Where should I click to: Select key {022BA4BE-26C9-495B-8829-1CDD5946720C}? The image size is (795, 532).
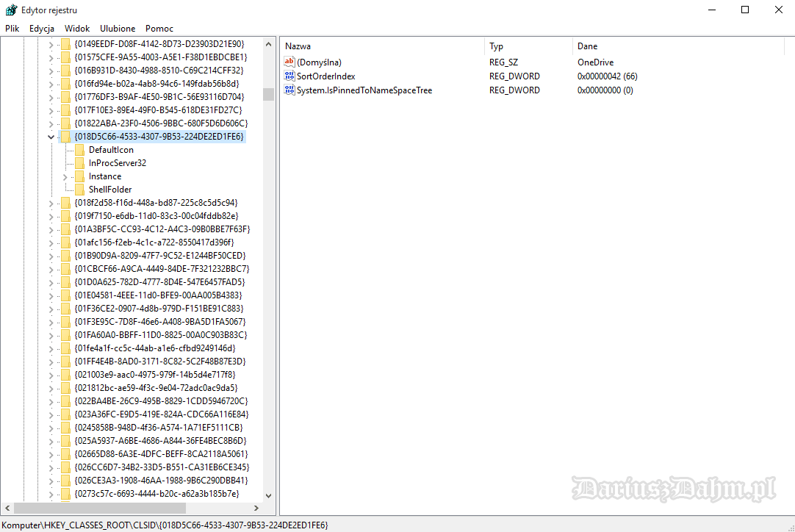click(161, 400)
